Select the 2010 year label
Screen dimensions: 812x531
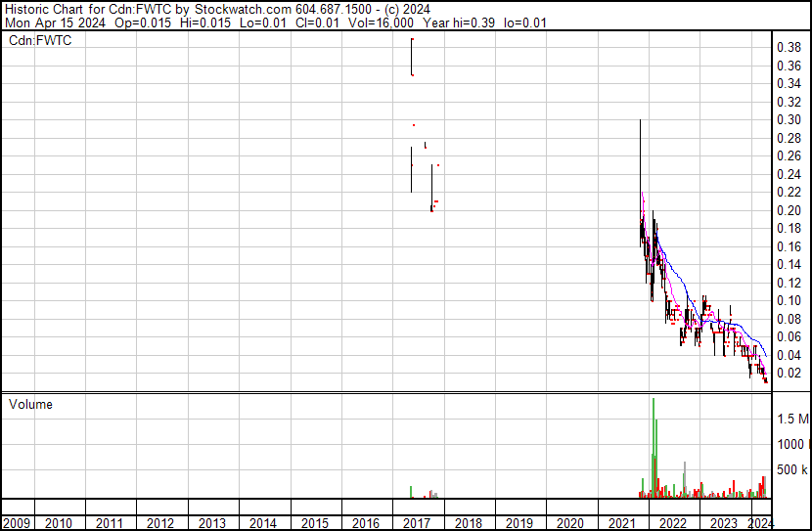pos(59,523)
